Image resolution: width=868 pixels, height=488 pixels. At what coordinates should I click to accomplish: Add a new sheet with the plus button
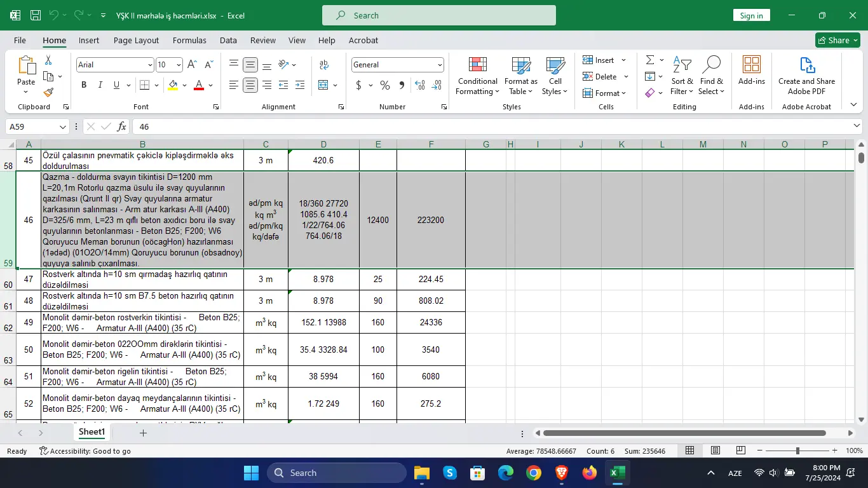143,433
